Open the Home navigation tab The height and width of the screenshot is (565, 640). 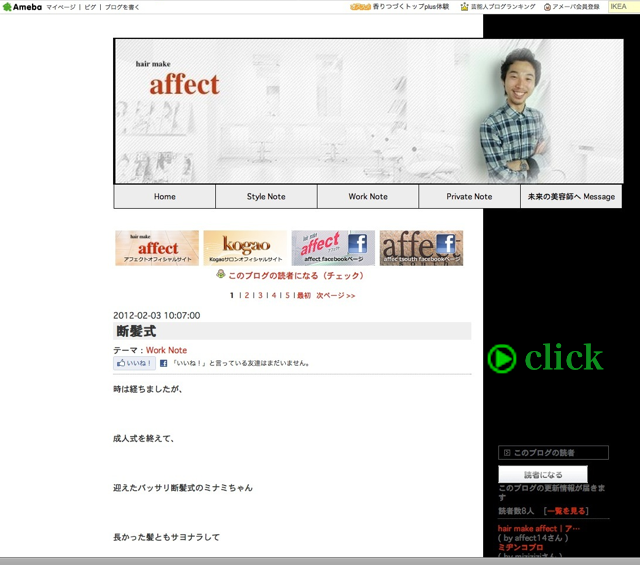[x=165, y=197]
